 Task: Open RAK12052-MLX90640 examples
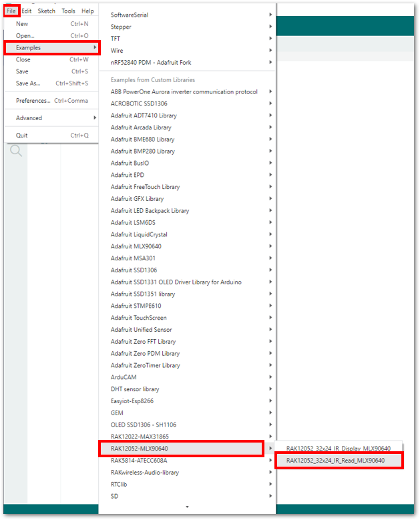coord(188,449)
